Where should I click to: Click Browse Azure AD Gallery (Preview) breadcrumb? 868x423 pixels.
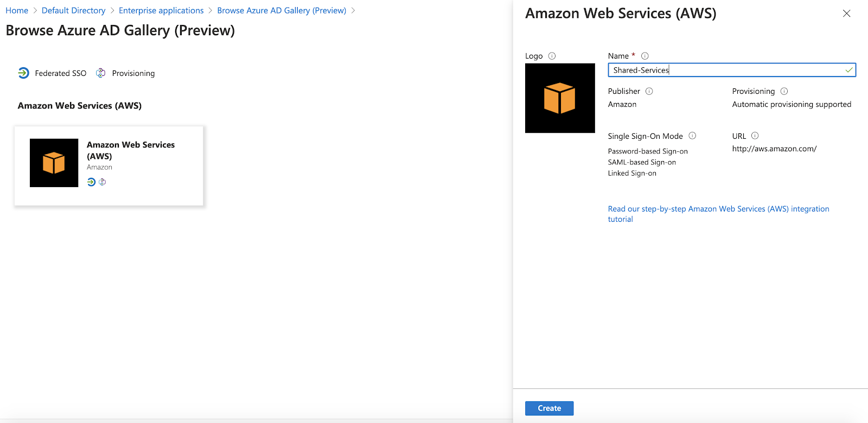(x=282, y=10)
